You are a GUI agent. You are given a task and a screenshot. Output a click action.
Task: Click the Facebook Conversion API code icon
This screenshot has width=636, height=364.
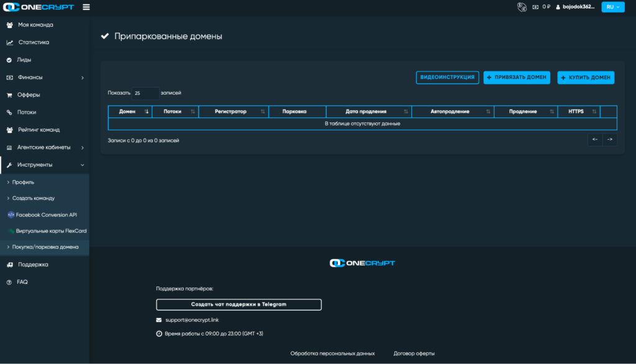coord(11,215)
